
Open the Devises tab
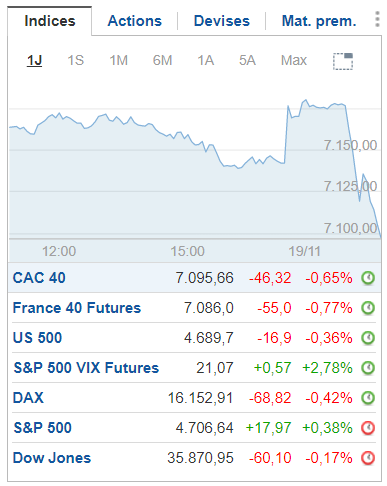click(x=222, y=21)
